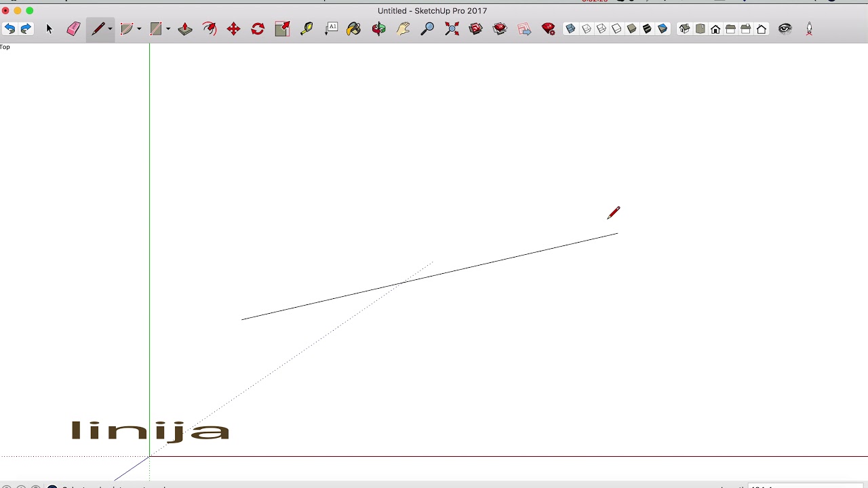Open the 3D Warehouse
This screenshot has width=868, height=488.
(476, 28)
